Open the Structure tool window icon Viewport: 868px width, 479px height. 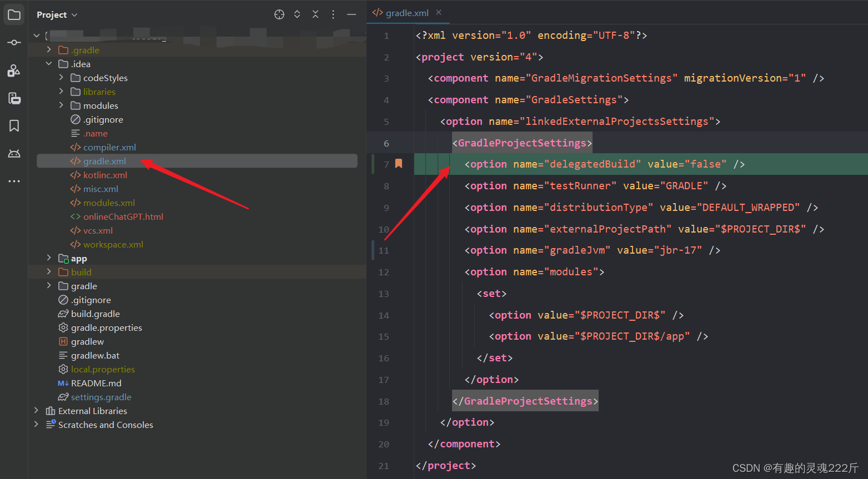[14, 70]
